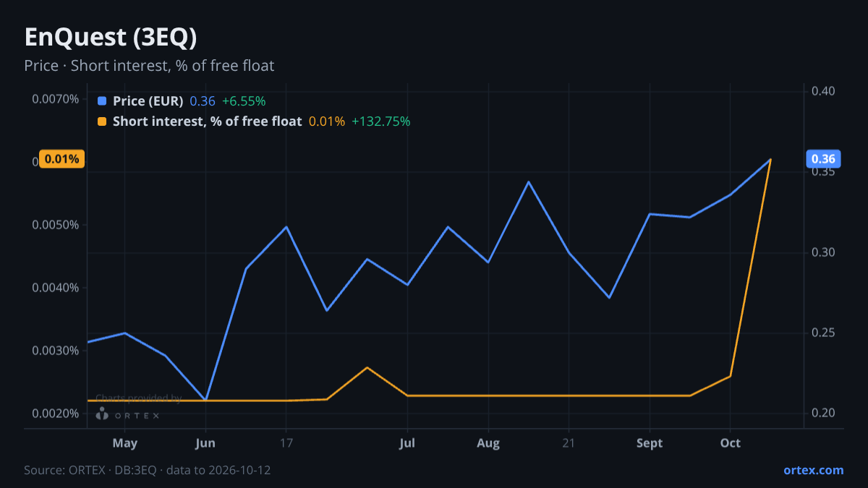Click the orange 0.01% legend value

click(327, 121)
